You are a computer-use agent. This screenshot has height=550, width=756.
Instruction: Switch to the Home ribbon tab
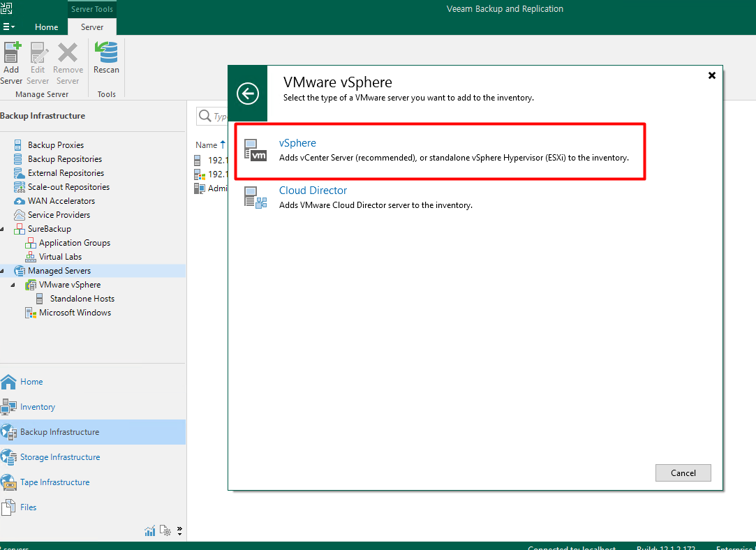[46, 27]
